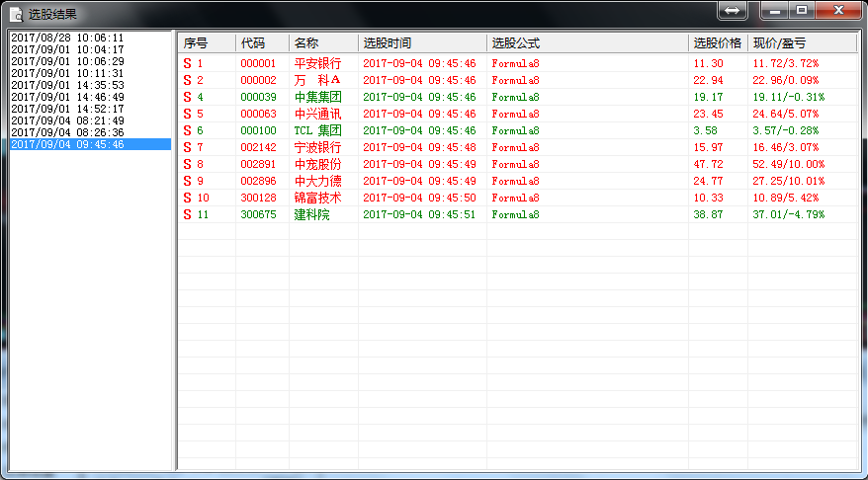
Task: Select the 2017/09/01 10:11:31 history entry
Action: [x=90, y=73]
